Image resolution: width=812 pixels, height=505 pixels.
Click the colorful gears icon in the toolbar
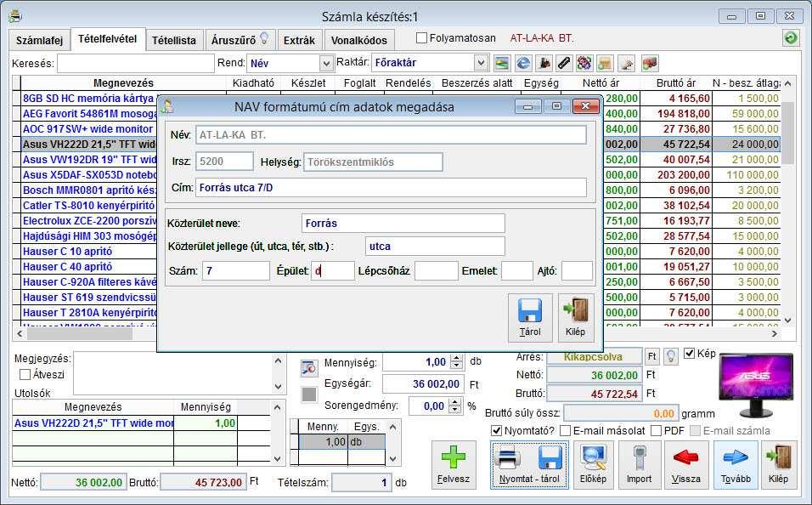(x=584, y=63)
